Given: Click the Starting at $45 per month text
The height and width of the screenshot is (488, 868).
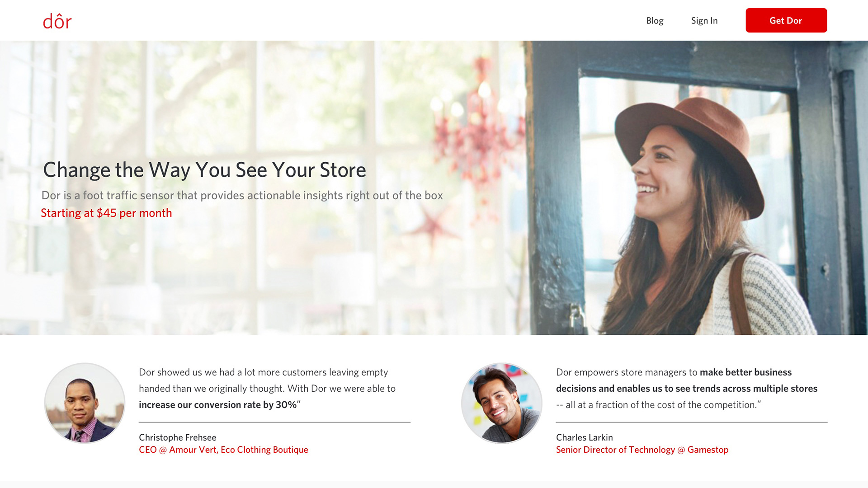Looking at the screenshot, I should pyautogui.click(x=106, y=213).
